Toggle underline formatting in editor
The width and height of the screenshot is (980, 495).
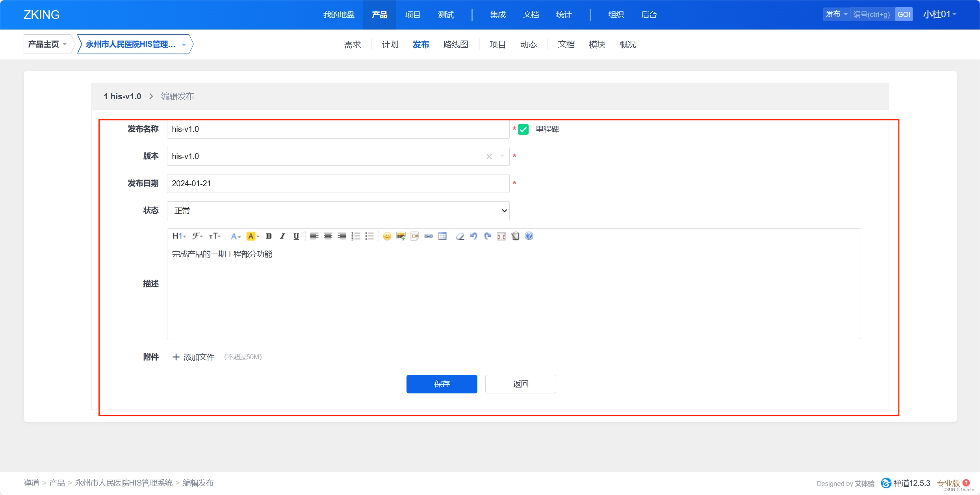click(296, 236)
